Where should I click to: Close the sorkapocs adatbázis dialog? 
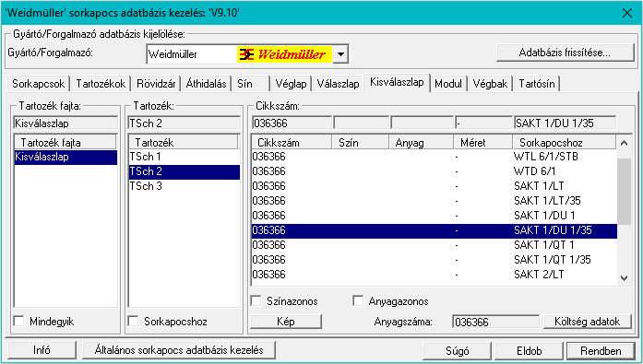[627, 13]
